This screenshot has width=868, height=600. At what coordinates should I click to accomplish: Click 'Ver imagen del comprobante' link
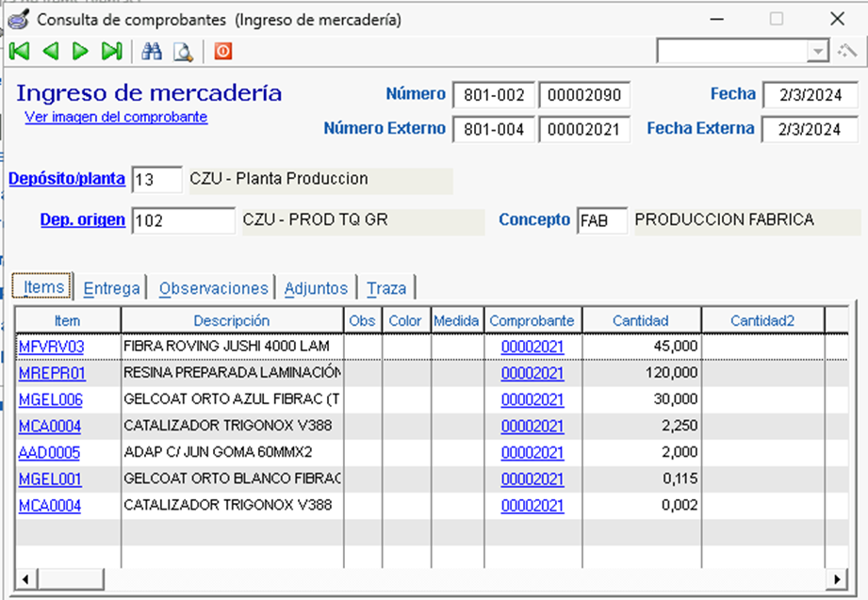116,117
